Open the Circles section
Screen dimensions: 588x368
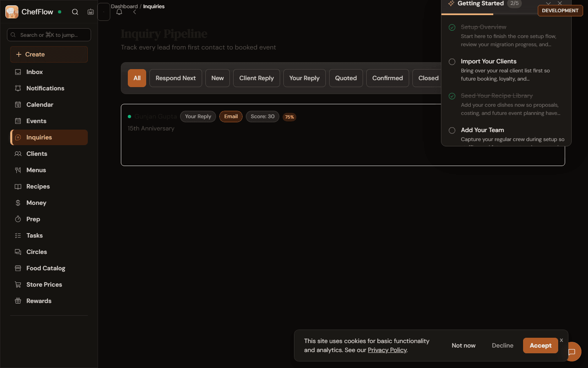point(49,252)
